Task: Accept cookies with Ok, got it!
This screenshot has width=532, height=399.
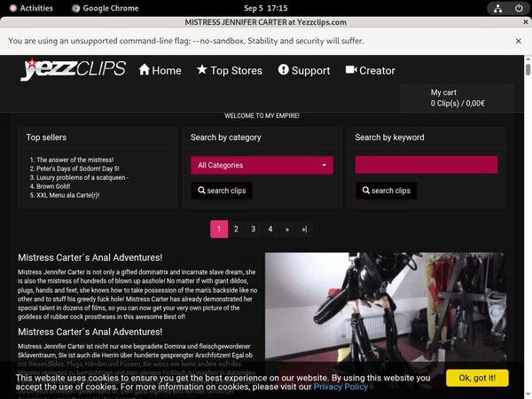Action: coord(477,378)
